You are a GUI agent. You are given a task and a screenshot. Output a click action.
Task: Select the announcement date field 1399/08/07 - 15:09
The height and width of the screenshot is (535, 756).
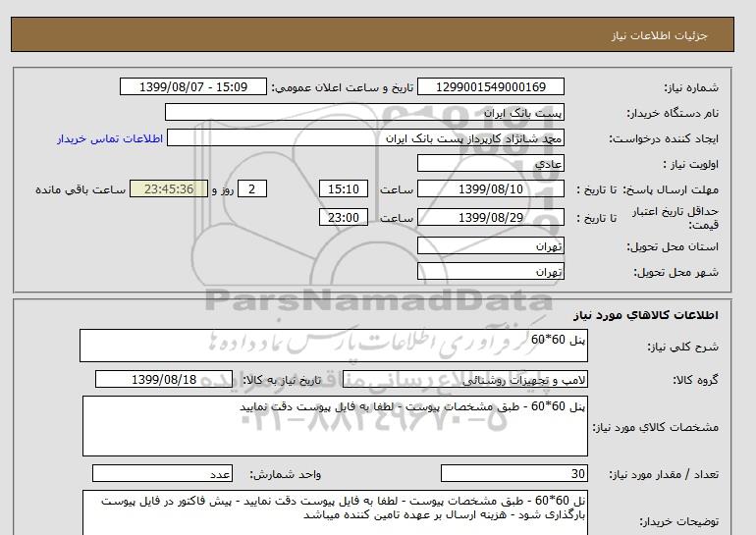(192, 86)
